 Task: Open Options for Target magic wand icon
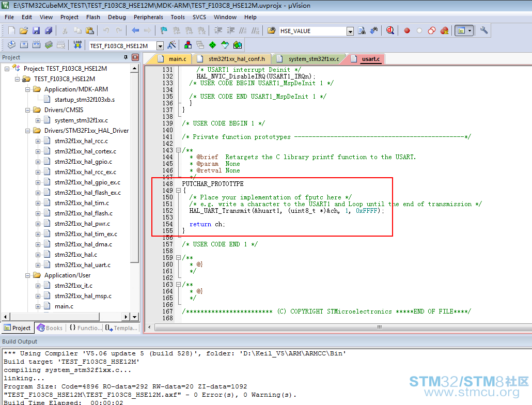point(171,45)
